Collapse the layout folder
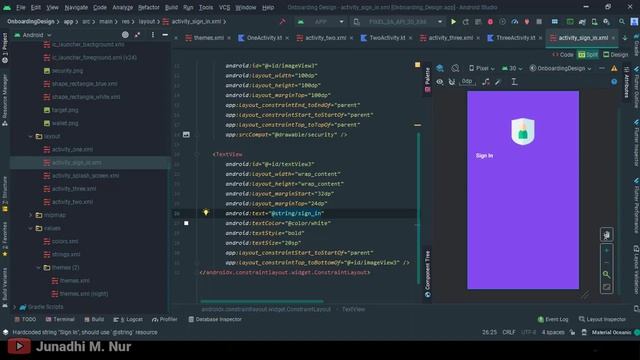The height and width of the screenshot is (360, 640). 30,136
